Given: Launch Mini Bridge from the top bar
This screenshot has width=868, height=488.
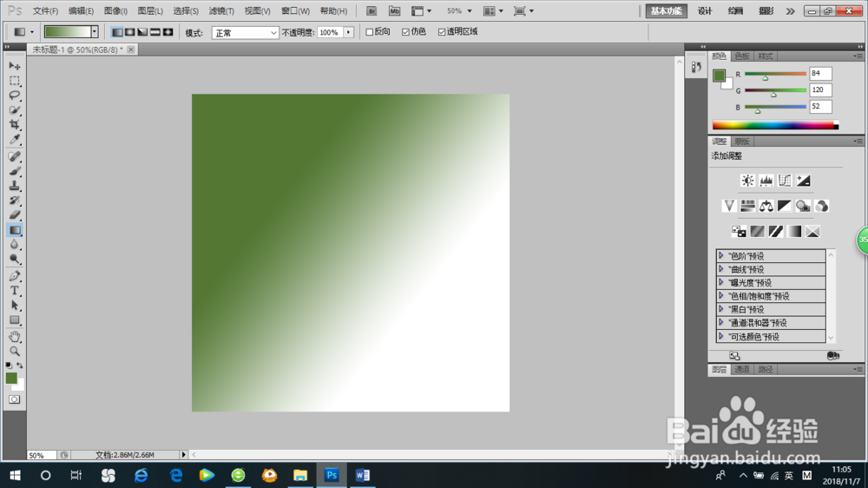Looking at the screenshot, I should pos(394,11).
